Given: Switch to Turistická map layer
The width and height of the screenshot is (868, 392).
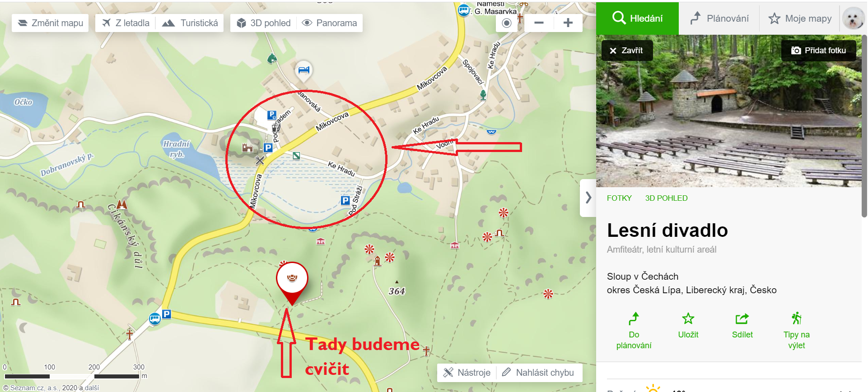Looking at the screenshot, I should tap(190, 23).
